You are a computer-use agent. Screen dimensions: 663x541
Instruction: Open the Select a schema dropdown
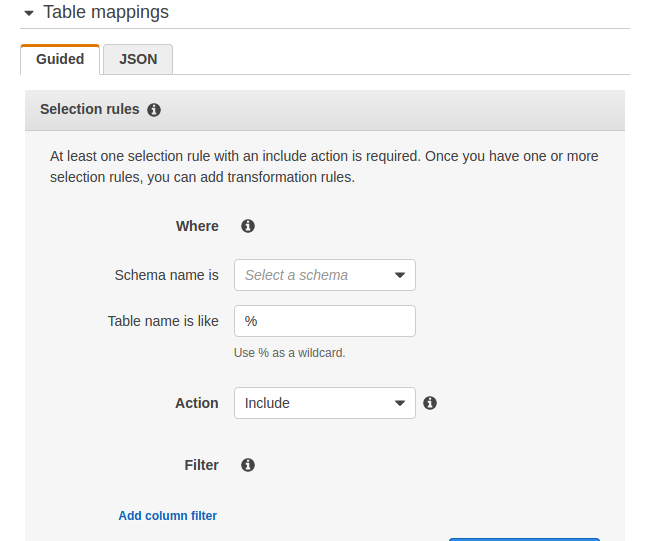324,275
